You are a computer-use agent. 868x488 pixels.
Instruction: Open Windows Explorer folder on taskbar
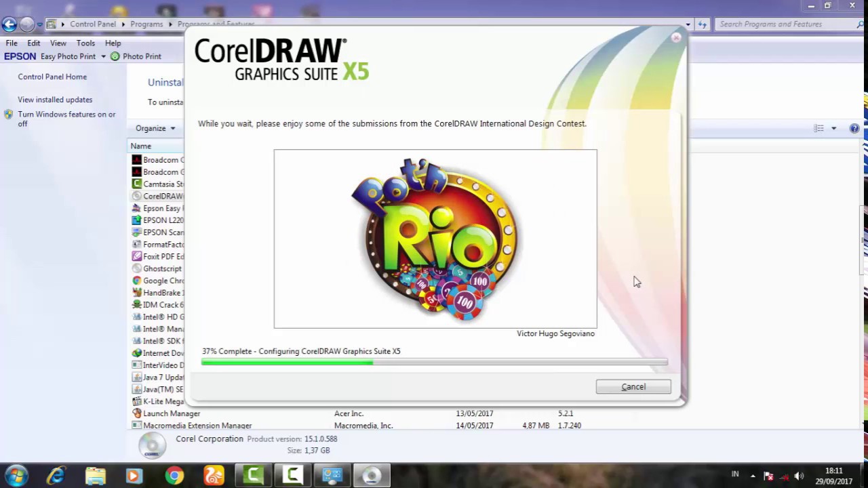(x=96, y=476)
